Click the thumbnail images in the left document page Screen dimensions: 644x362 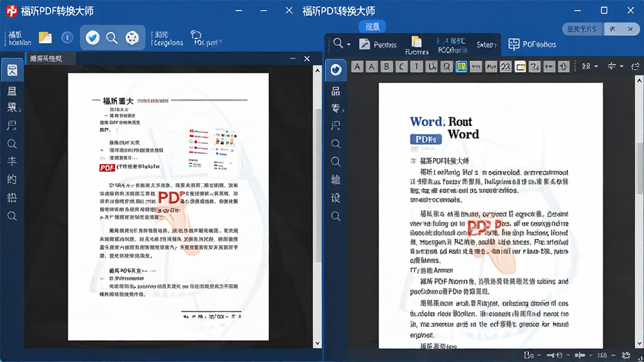pos(213,148)
